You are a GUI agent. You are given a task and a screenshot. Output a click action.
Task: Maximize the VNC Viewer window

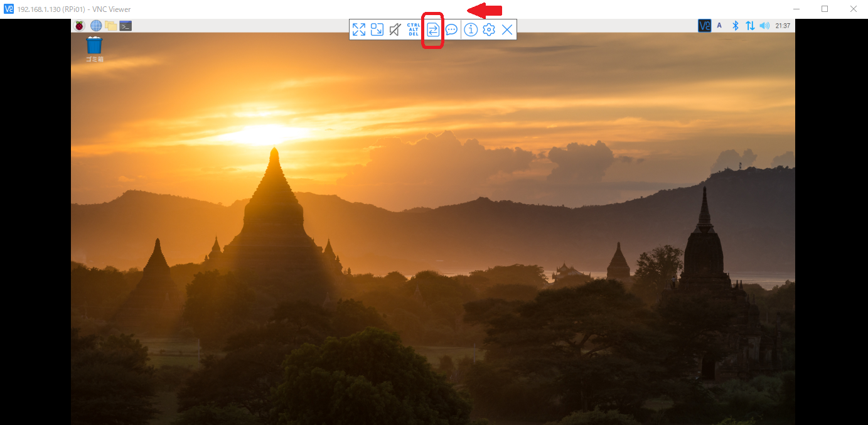pyautogui.click(x=825, y=9)
